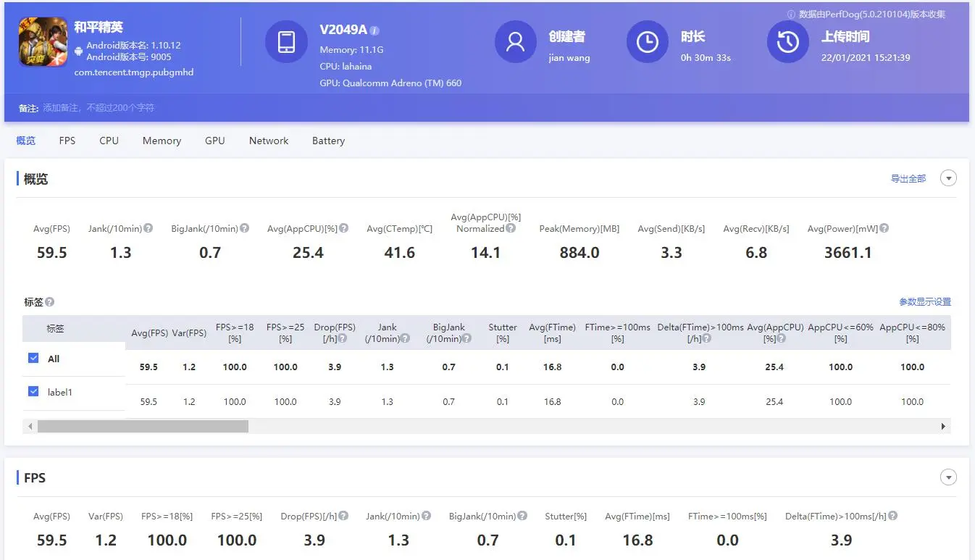Open help for Jank(/10min) in FPS section
The image size is (975, 560).
pos(426,516)
